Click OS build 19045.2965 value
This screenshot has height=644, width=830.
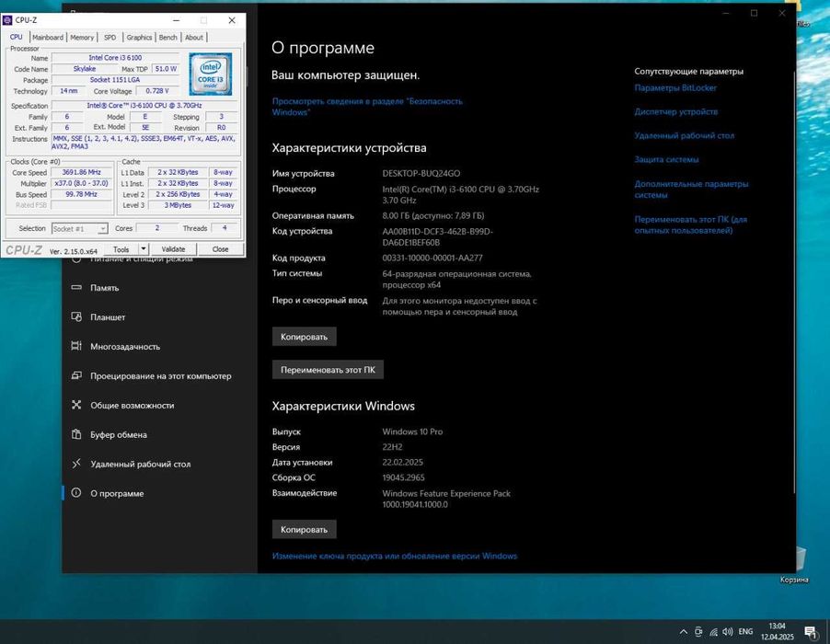(403, 477)
